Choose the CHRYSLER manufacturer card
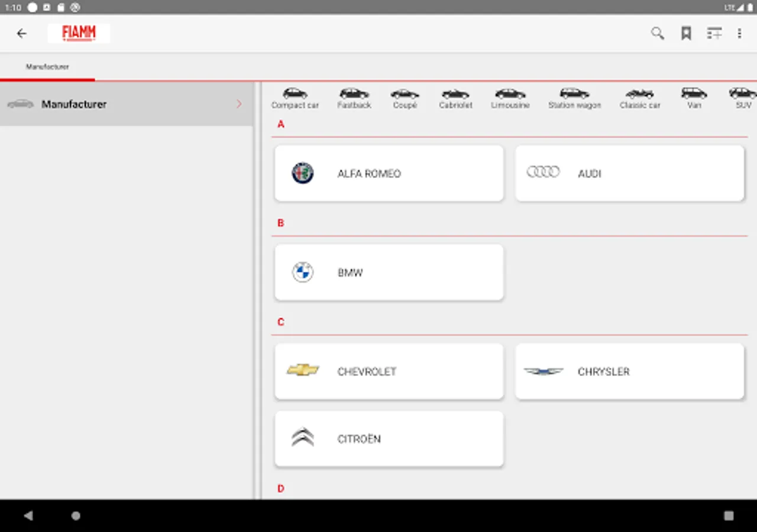757x532 pixels. (x=630, y=371)
